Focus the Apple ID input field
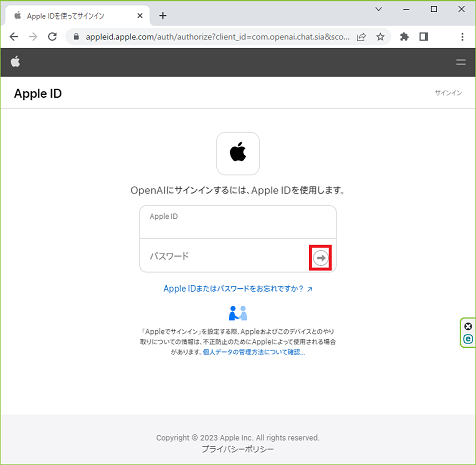This screenshot has height=465, width=476. coord(238,222)
